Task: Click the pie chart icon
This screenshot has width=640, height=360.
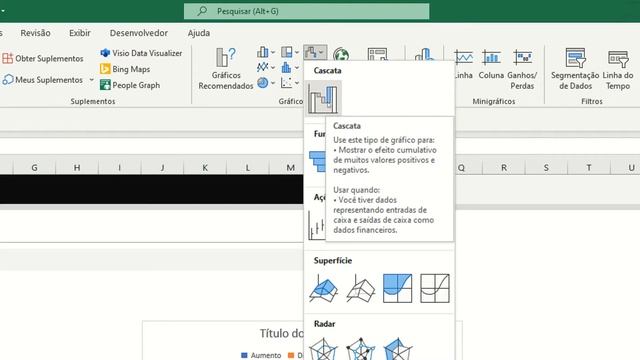Action: point(263,83)
